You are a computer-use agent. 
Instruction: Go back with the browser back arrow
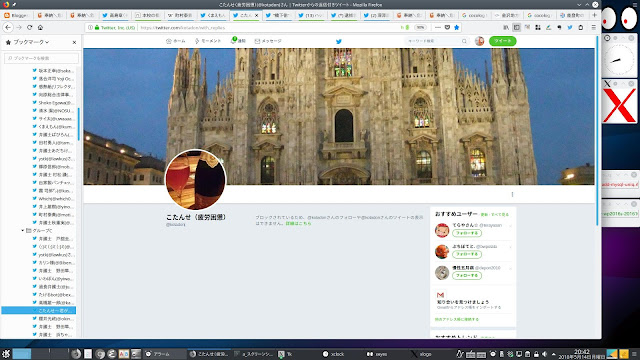pos(8,27)
